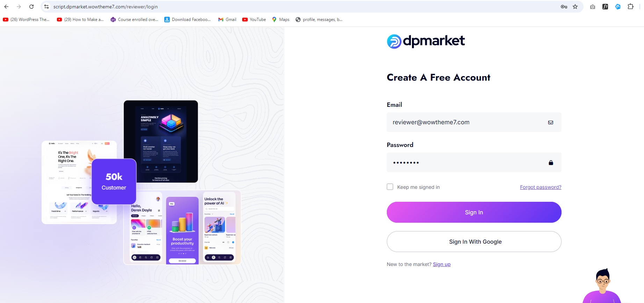The height and width of the screenshot is (303, 644).
Task: Reload the page with refresh icon
Action: click(x=31, y=7)
